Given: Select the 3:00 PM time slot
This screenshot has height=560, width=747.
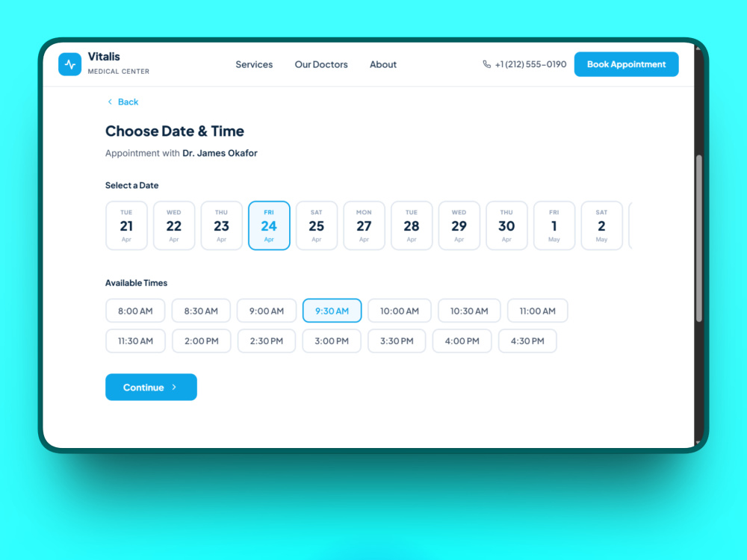Looking at the screenshot, I should (332, 341).
